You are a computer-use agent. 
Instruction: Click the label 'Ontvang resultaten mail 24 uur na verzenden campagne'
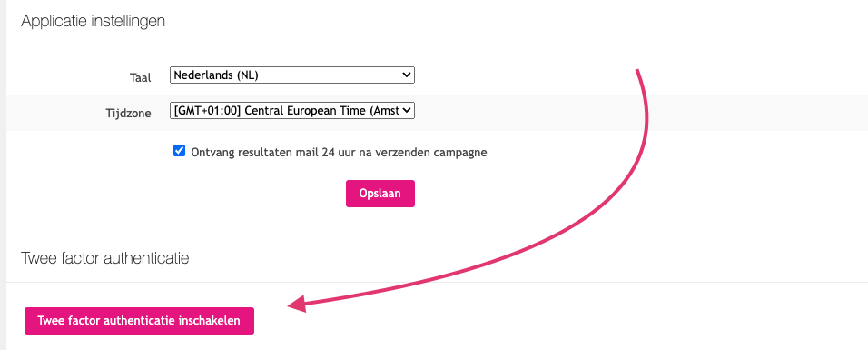tap(339, 153)
